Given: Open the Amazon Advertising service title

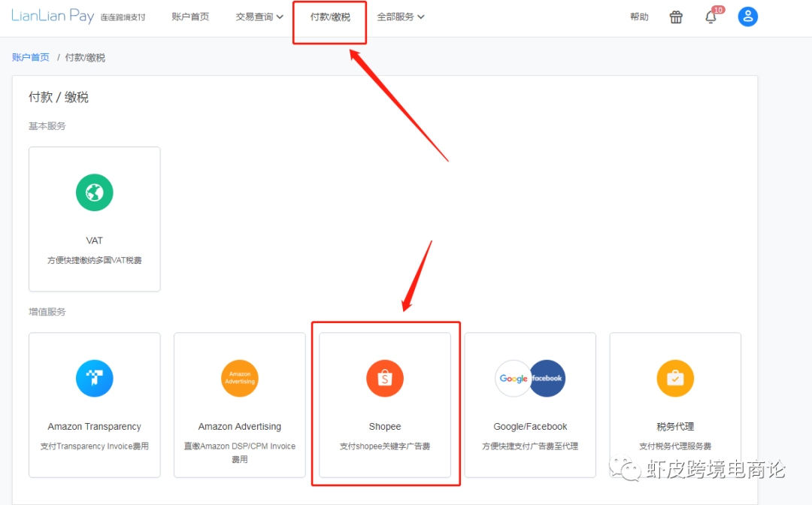Looking at the screenshot, I should [x=239, y=426].
